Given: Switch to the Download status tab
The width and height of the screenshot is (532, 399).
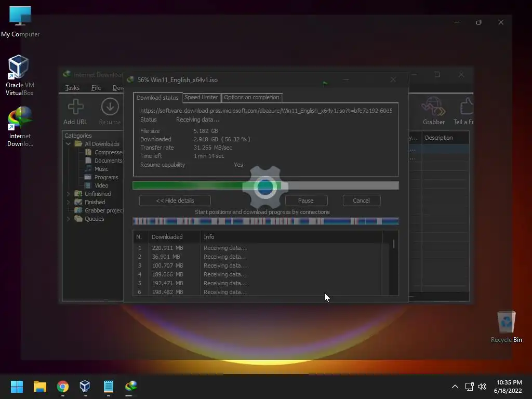Looking at the screenshot, I should [157, 98].
